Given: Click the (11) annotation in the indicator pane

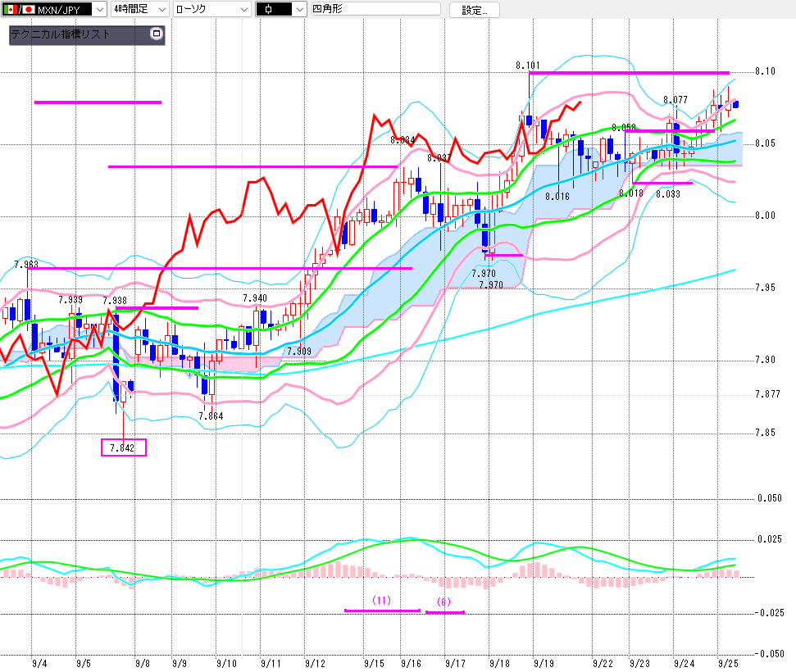Looking at the screenshot, I should tap(381, 600).
